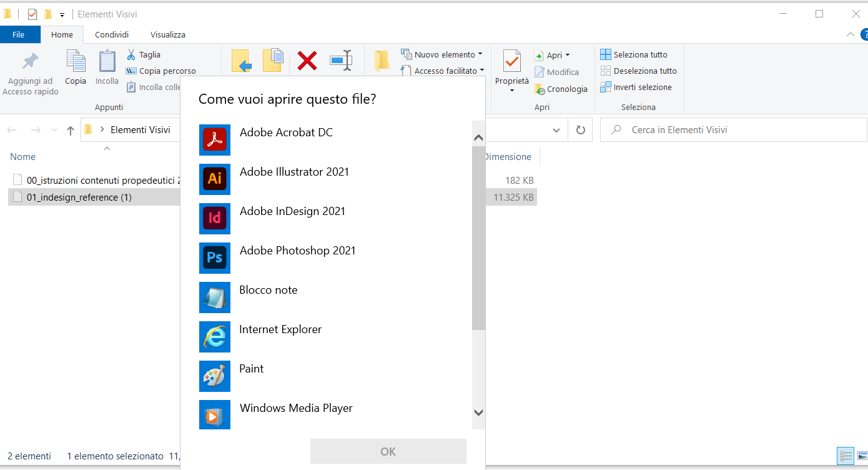This screenshot has width=868, height=470.
Task: Choose Blocco note notepad icon
Action: coord(215,297)
